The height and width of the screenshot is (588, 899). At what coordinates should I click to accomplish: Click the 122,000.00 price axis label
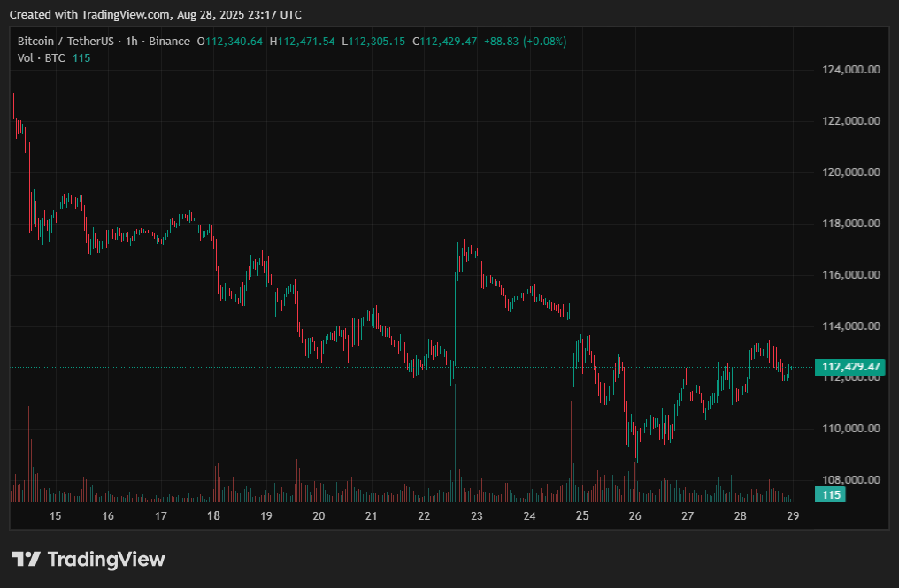pos(851,121)
